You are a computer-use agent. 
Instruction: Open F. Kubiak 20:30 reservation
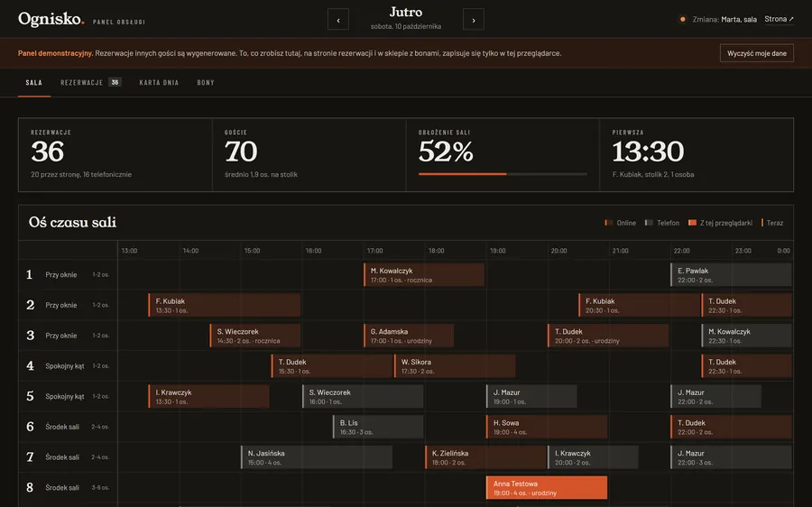(x=639, y=305)
